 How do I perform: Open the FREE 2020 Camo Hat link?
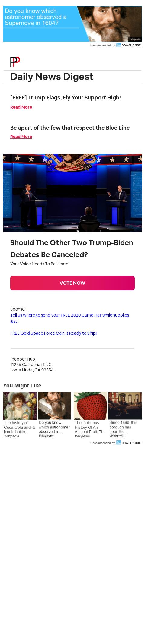pos(69,318)
